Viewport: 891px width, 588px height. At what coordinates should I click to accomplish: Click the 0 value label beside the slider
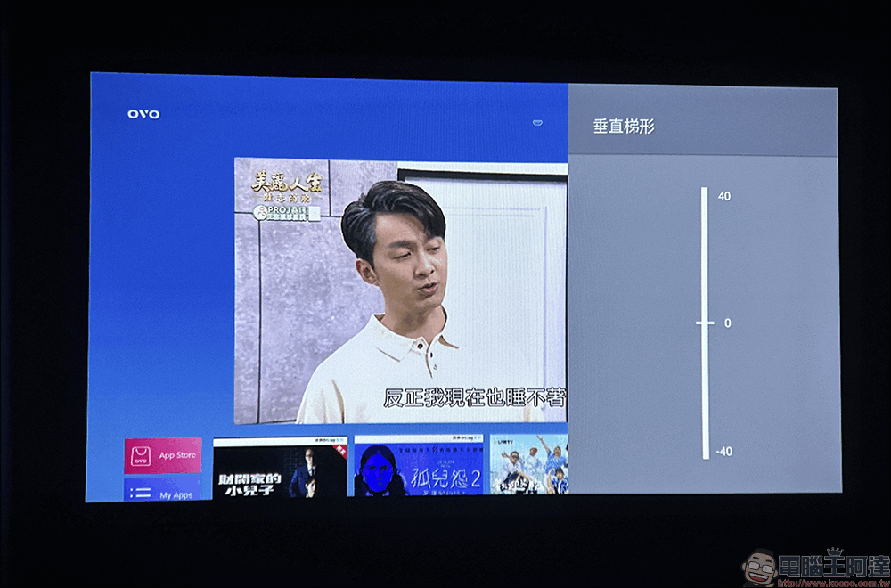727,323
